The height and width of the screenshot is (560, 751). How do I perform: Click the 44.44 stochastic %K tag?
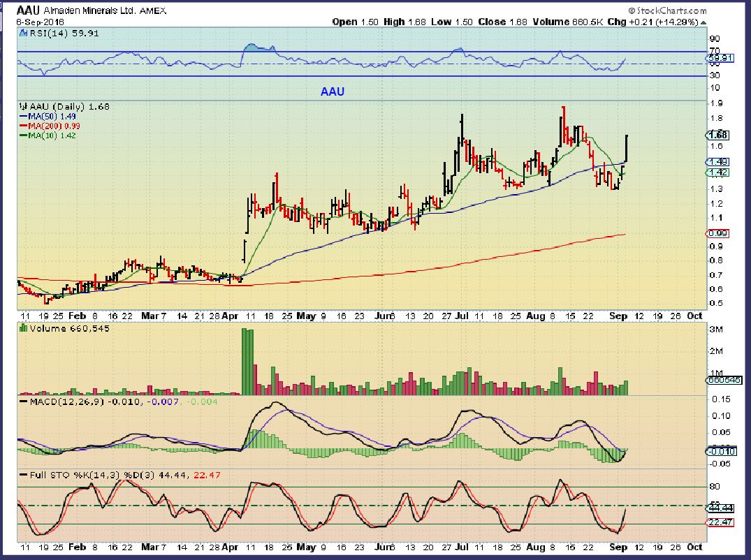pyautogui.click(x=720, y=508)
